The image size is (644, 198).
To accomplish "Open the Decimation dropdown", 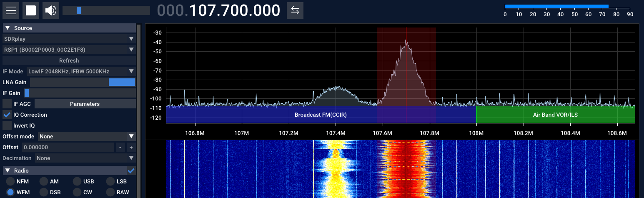I will point(85,158).
